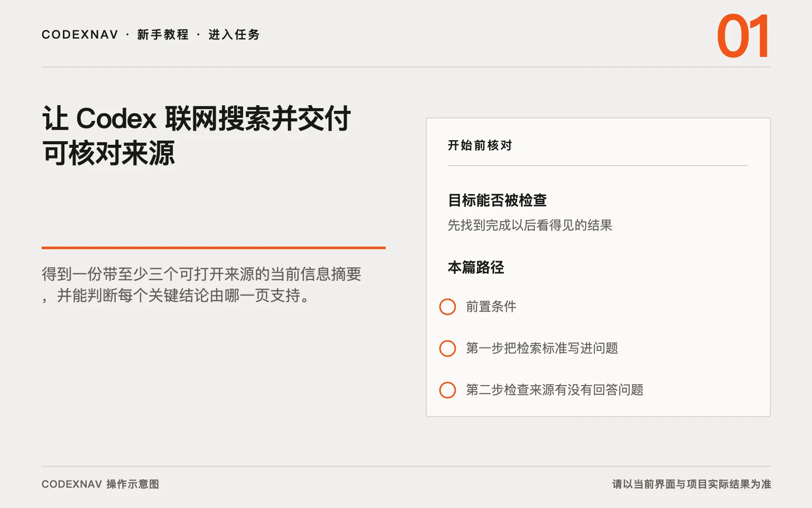This screenshot has height=508, width=812.
Task: Click the orange divider bar under the title
Action: (214, 248)
